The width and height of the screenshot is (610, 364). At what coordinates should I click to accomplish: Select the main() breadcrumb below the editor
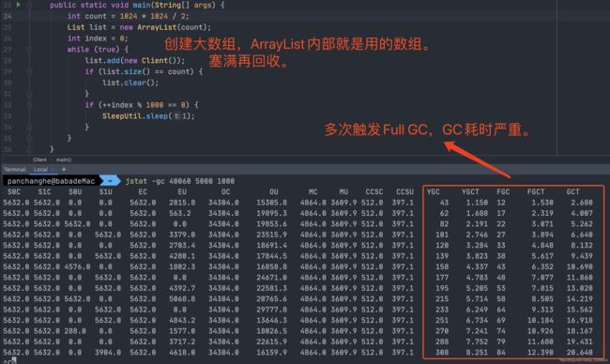pyautogui.click(x=64, y=159)
